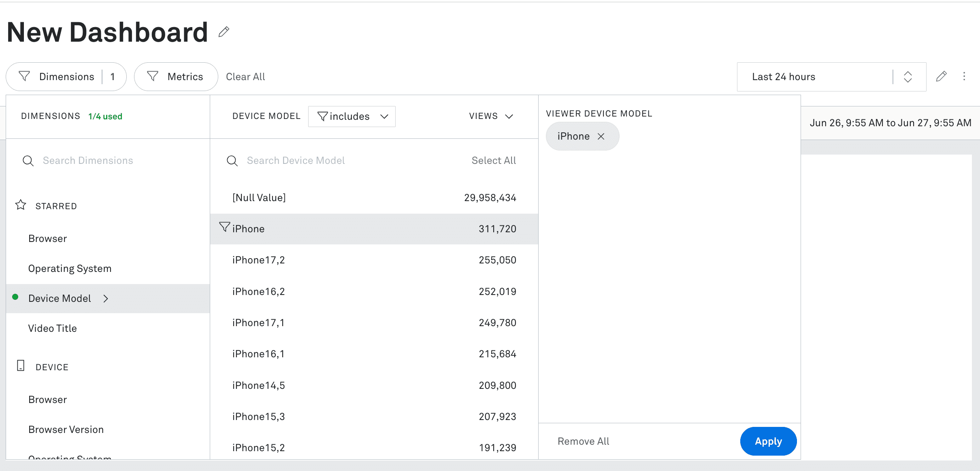Screen dimensions: 980x471
Task: Open the VIEWS sort dropdown
Action: pos(491,117)
